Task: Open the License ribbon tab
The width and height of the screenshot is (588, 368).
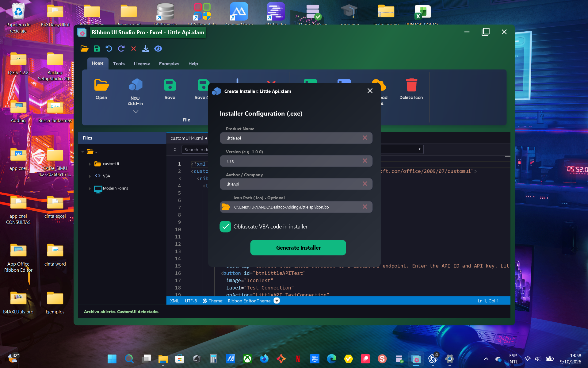Action: (142, 64)
